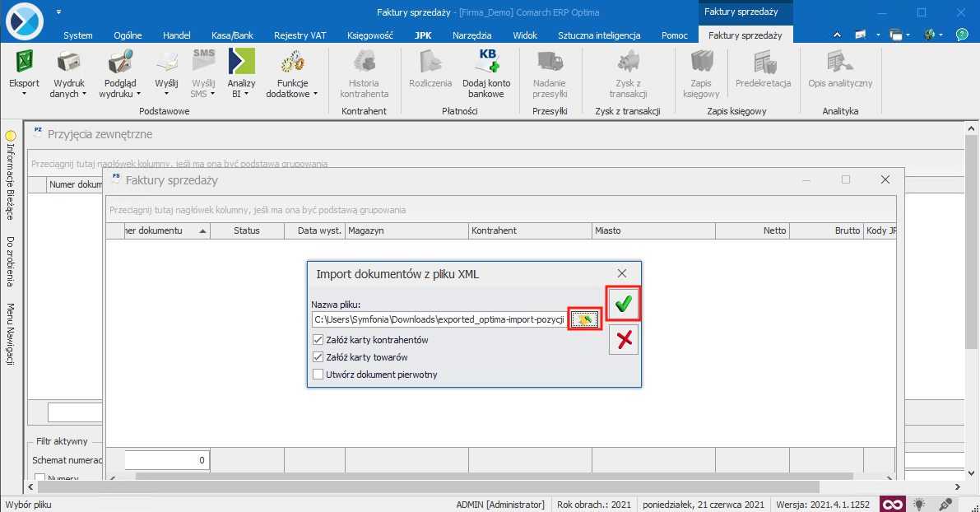Uncheck Załóż karty towarów checkbox

[318, 357]
